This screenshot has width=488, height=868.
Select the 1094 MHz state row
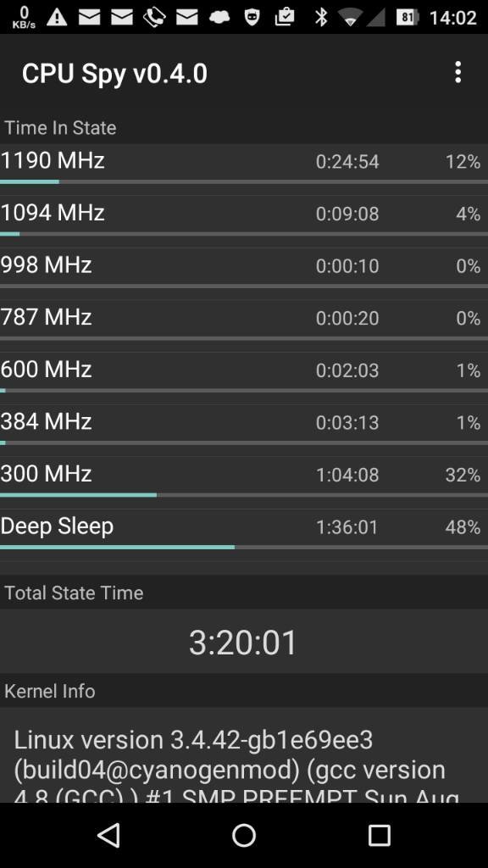pyautogui.click(x=244, y=216)
